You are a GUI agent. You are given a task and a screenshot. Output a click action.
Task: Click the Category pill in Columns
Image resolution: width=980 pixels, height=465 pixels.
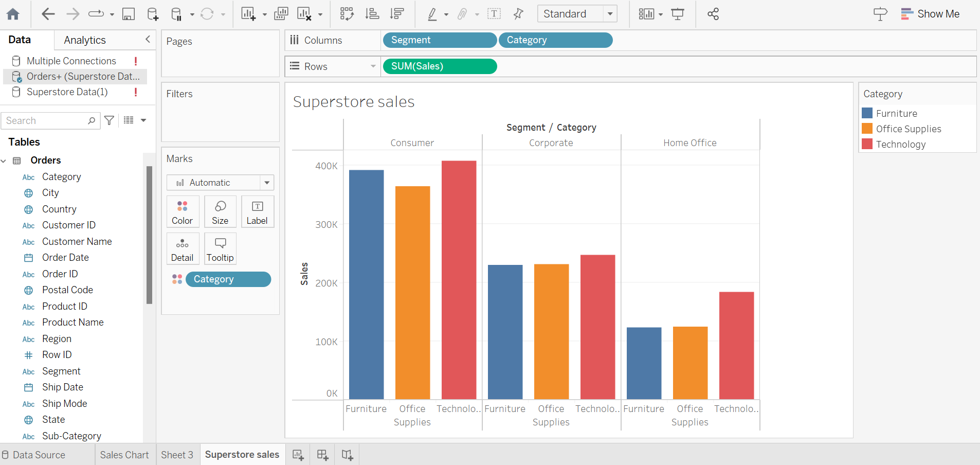556,40
